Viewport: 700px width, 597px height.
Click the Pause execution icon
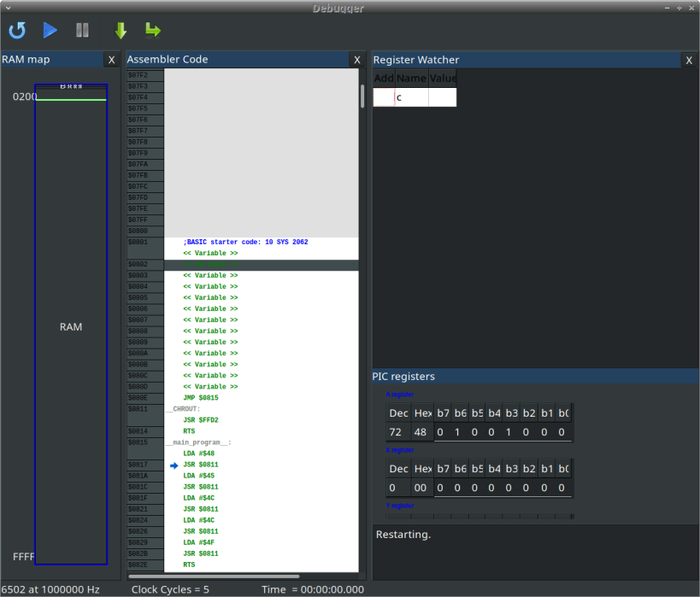(82, 31)
